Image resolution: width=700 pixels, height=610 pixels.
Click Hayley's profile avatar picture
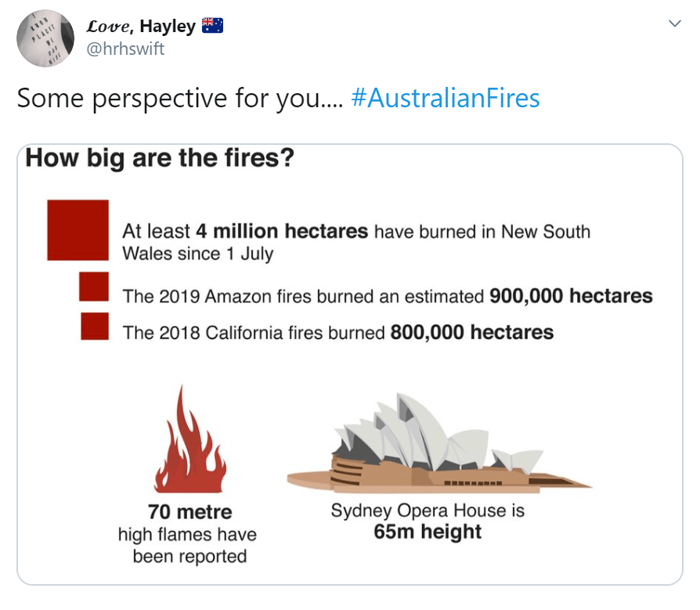pos(45,39)
